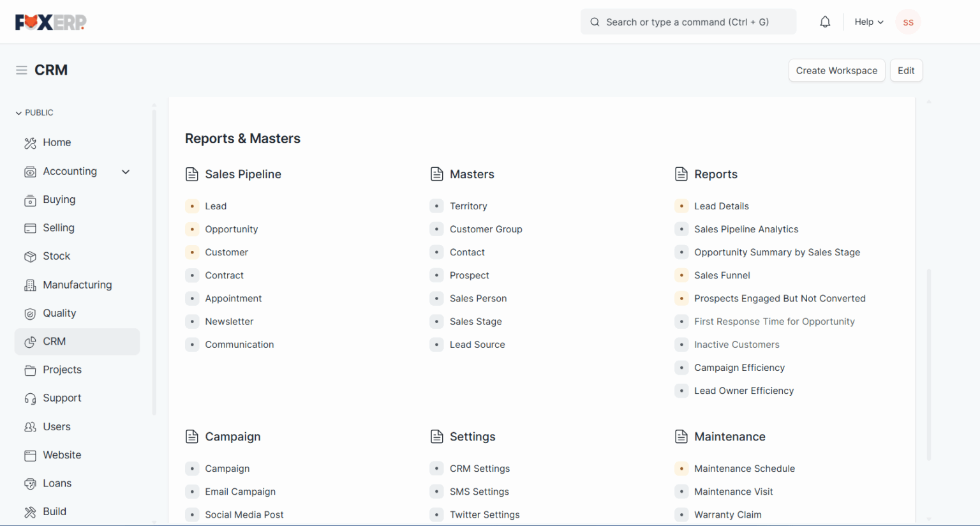Select the Quality icon in the sidebar

click(30, 313)
